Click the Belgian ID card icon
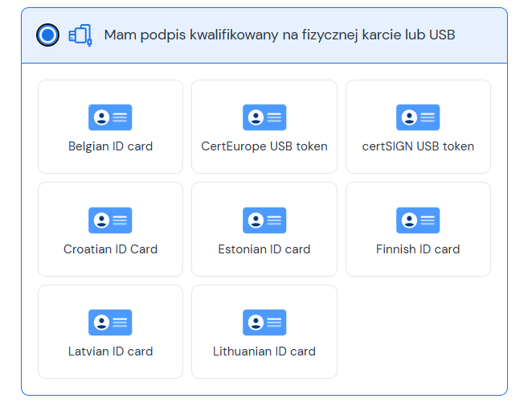This screenshot has width=532, height=415. [x=110, y=117]
